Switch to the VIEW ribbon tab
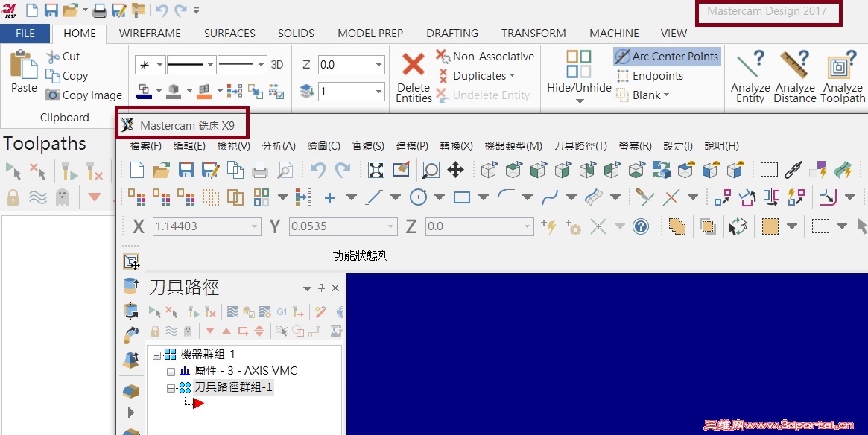The image size is (868, 435). coord(674,34)
